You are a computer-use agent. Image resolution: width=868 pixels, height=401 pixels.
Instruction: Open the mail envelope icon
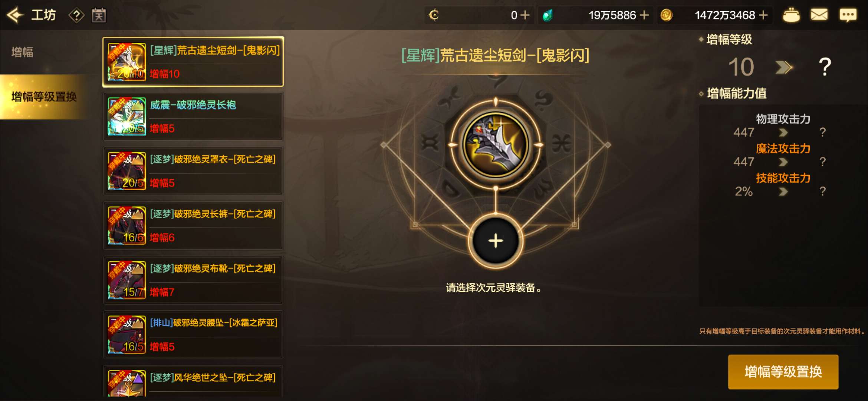click(x=819, y=15)
